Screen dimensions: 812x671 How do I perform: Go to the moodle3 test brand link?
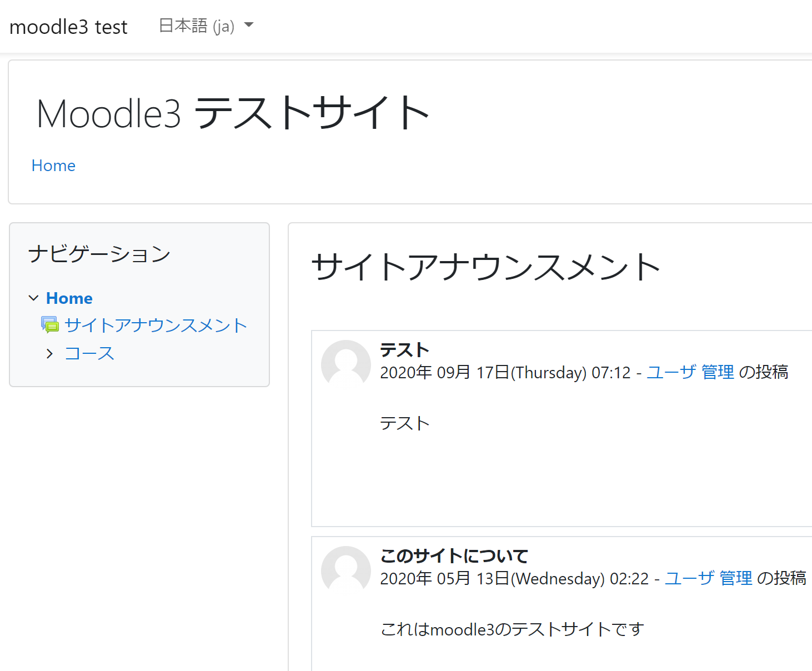[x=68, y=27]
